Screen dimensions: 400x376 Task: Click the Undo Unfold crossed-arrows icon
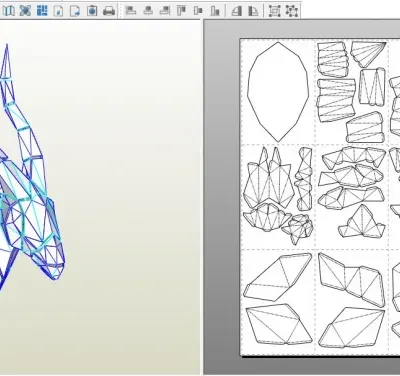[25, 11]
